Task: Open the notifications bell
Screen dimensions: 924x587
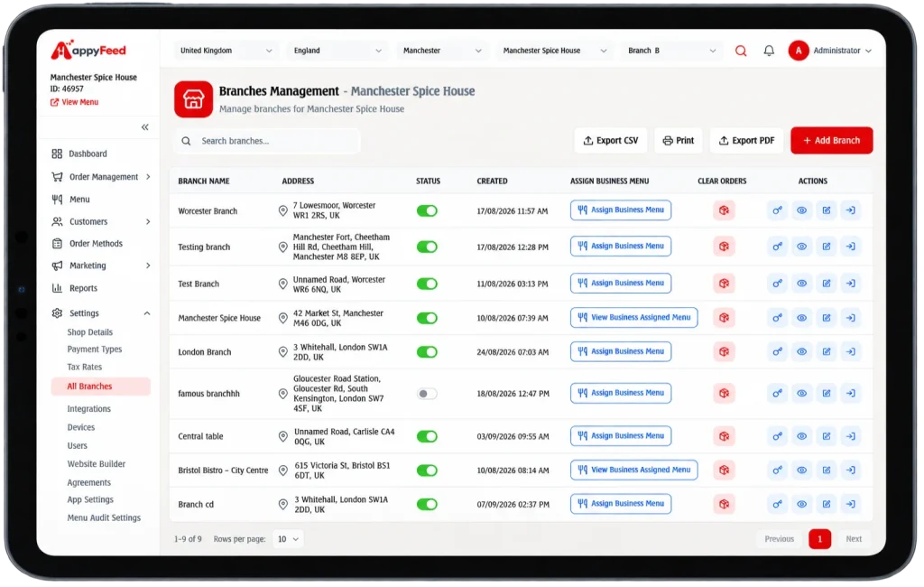Action: point(769,51)
